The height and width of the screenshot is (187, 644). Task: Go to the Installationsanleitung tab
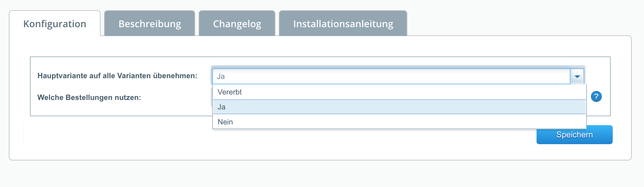click(343, 24)
